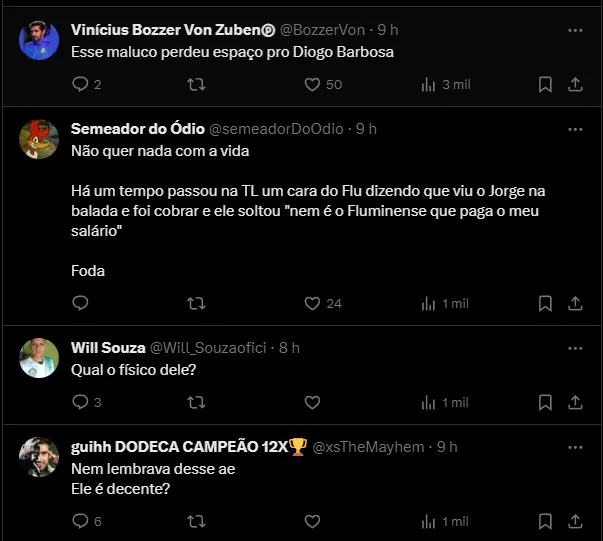The image size is (603, 541).
Task: Open Will Souza's profile name link
Action: click(108, 348)
